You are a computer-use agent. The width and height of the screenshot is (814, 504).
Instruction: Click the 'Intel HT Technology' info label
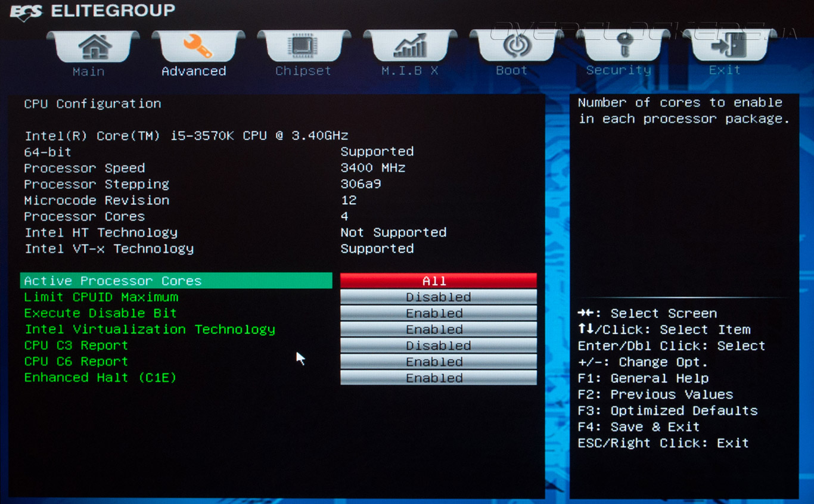(x=101, y=232)
